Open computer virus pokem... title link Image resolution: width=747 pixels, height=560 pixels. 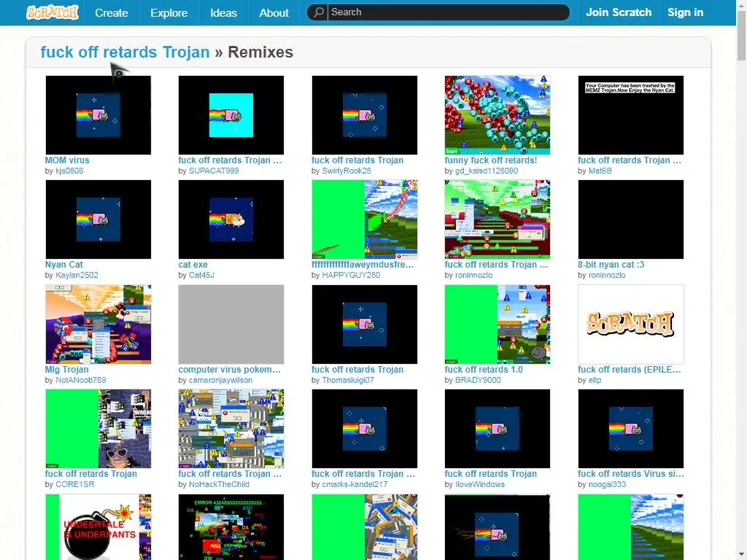click(230, 370)
